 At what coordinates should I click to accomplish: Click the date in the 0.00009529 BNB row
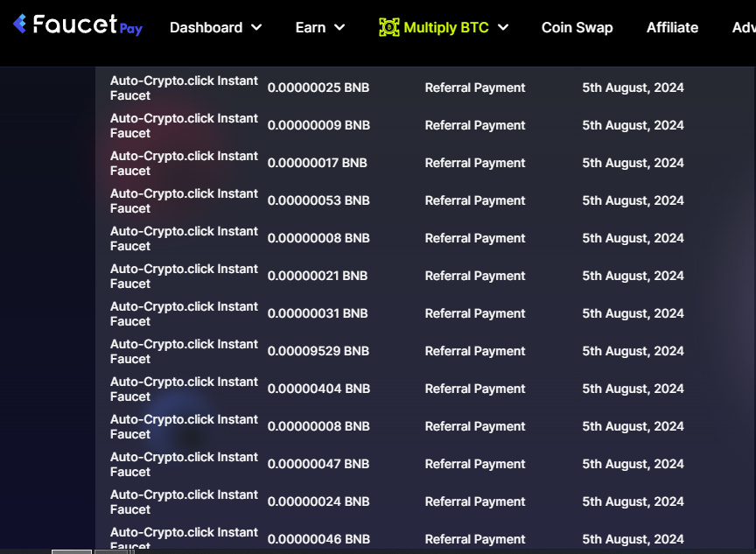(633, 351)
